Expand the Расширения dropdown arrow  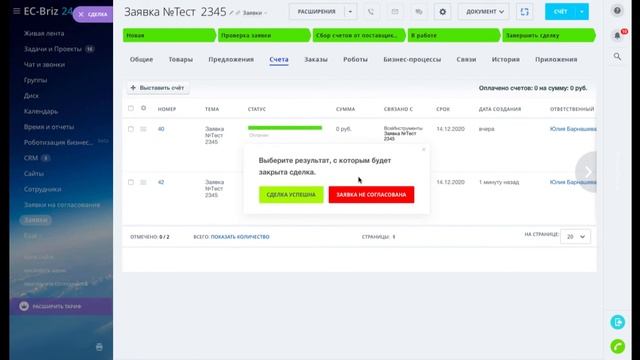(x=350, y=12)
